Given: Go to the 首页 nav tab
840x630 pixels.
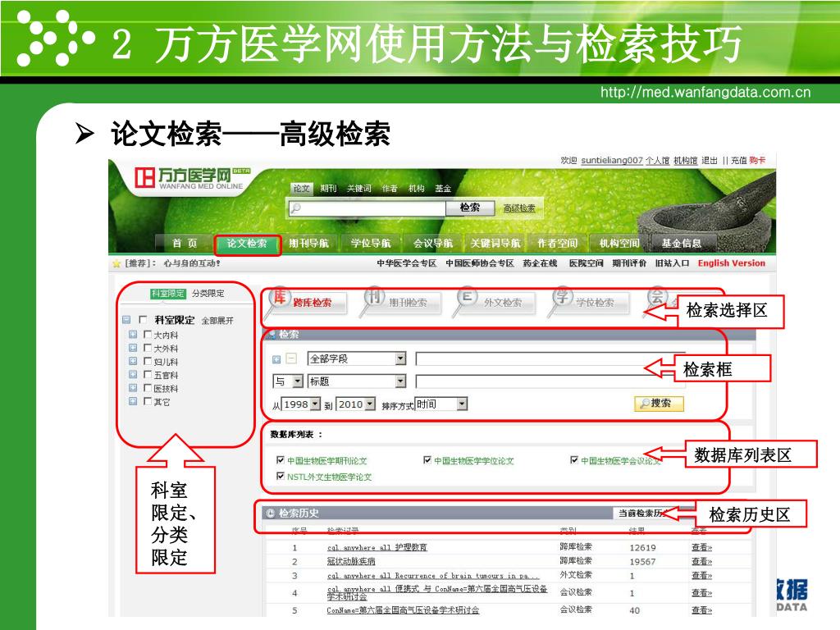Looking at the screenshot, I should [185, 243].
